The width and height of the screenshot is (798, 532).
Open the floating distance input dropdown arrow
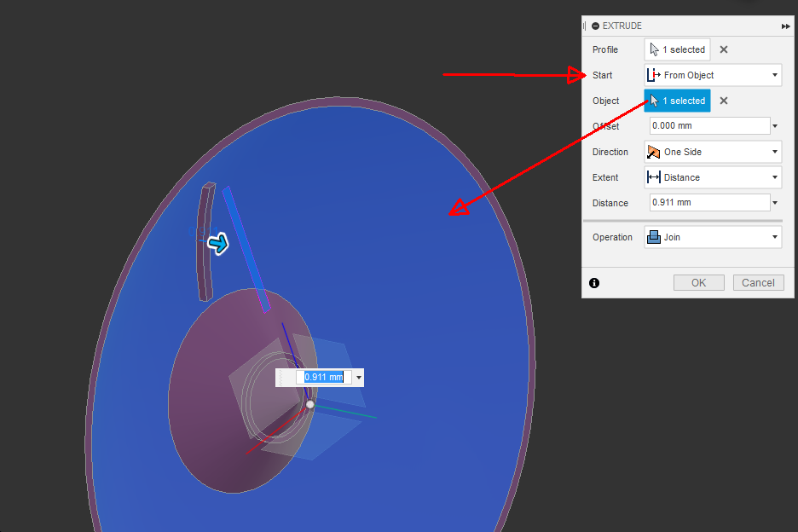coord(359,378)
